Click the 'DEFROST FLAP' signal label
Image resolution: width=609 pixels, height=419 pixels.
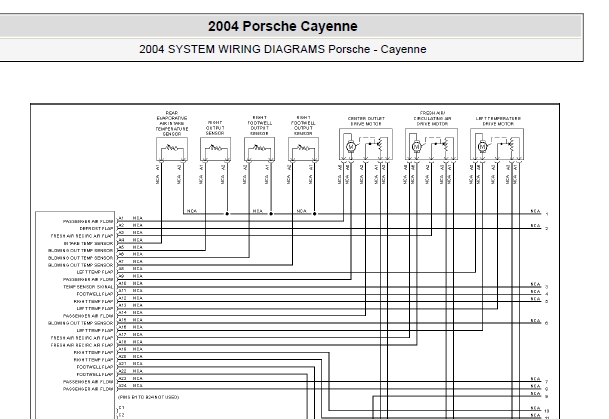pyautogui.click(x=96, y=229)
